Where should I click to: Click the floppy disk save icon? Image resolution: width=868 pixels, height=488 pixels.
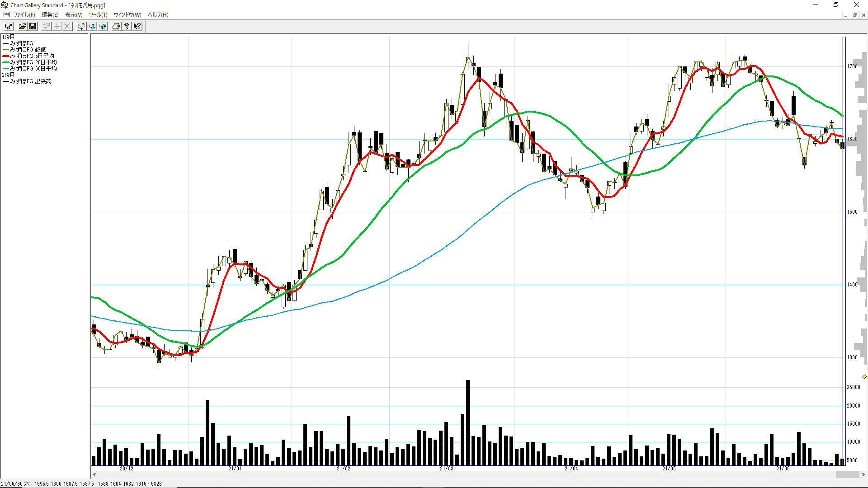33,26
